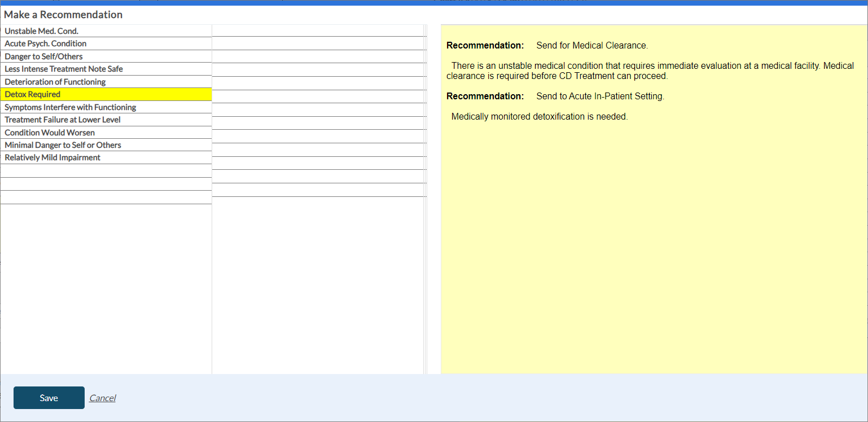Click the Cancel link

[102, 398]
